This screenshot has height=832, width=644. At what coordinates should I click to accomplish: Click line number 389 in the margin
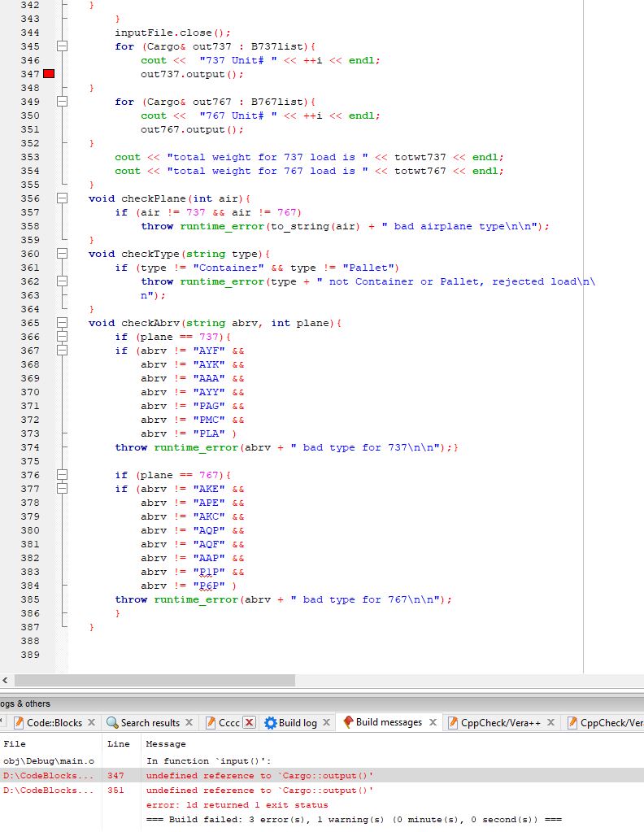30,654
